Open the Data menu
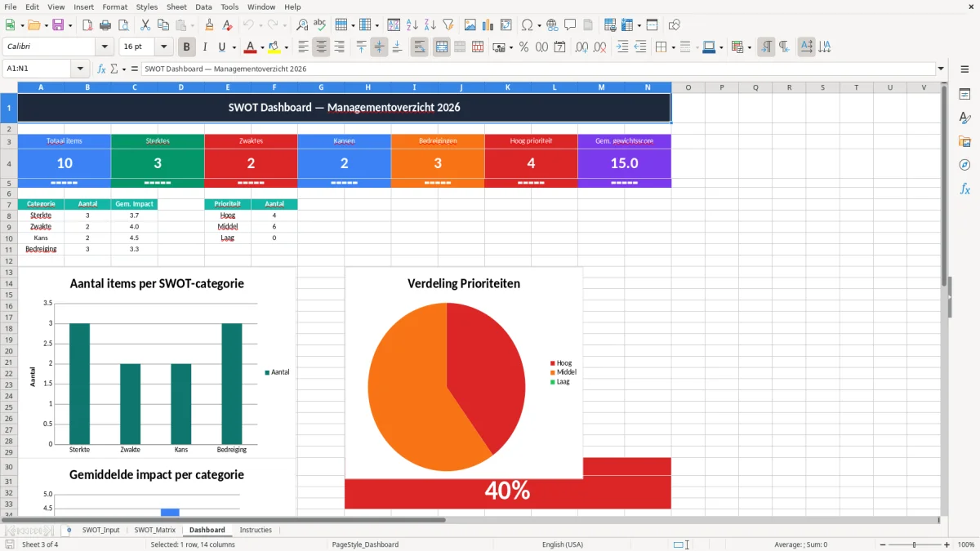The height and width of the screenshot is (551, 980). (x=203, y=7)
